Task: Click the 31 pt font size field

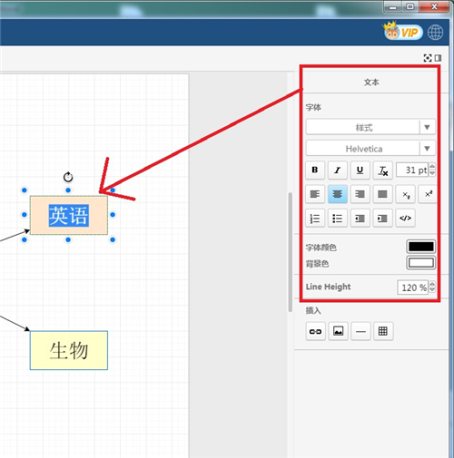Action: pos(412,170)
